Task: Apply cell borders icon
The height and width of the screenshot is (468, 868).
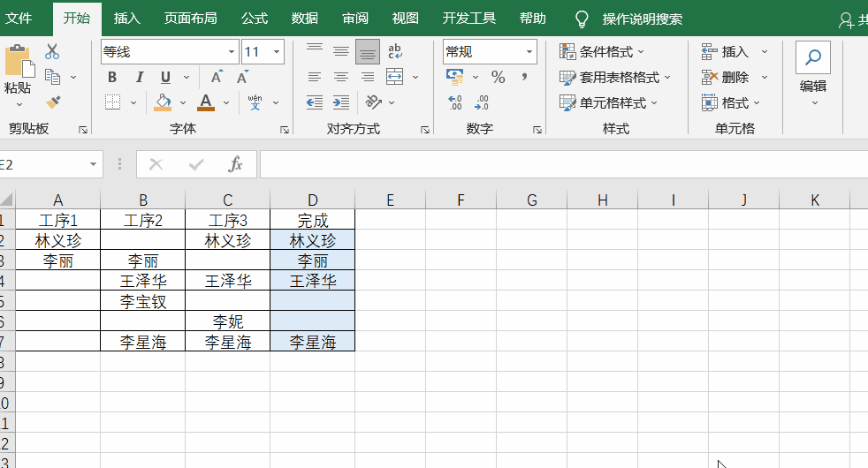Action: (113, 102)
